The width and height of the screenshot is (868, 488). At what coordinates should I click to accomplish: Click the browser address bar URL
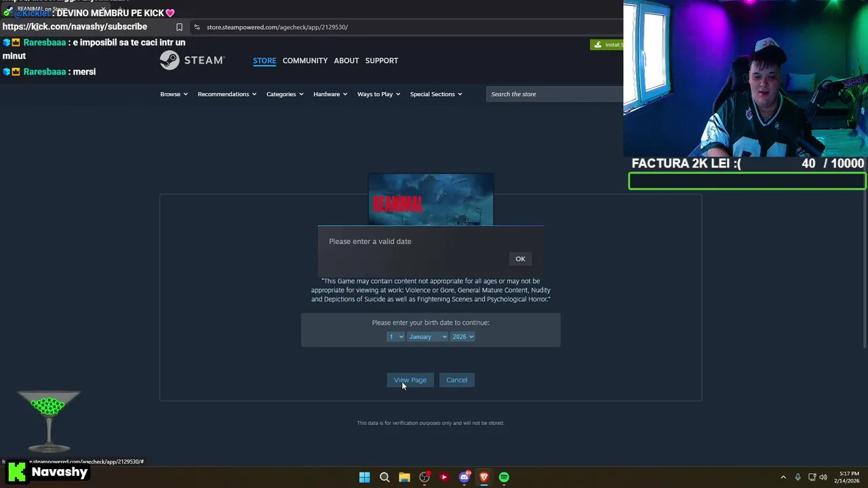click(x=277, y=27)
